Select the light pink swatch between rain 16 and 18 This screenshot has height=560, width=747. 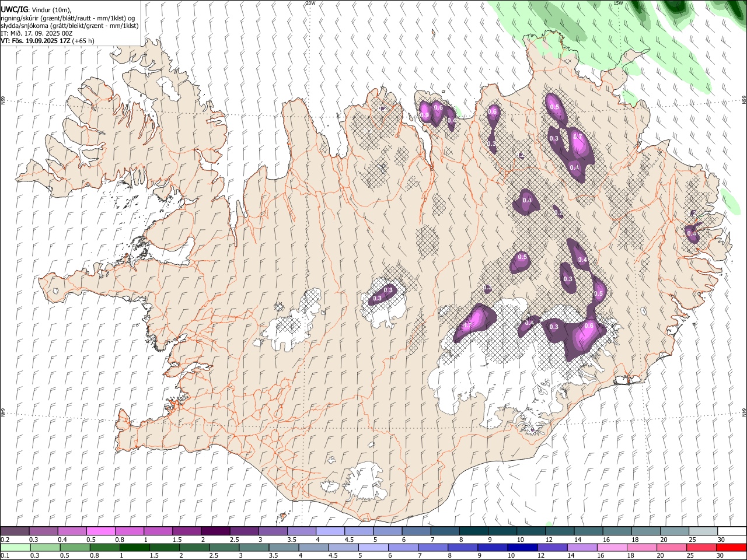point(612,547)
